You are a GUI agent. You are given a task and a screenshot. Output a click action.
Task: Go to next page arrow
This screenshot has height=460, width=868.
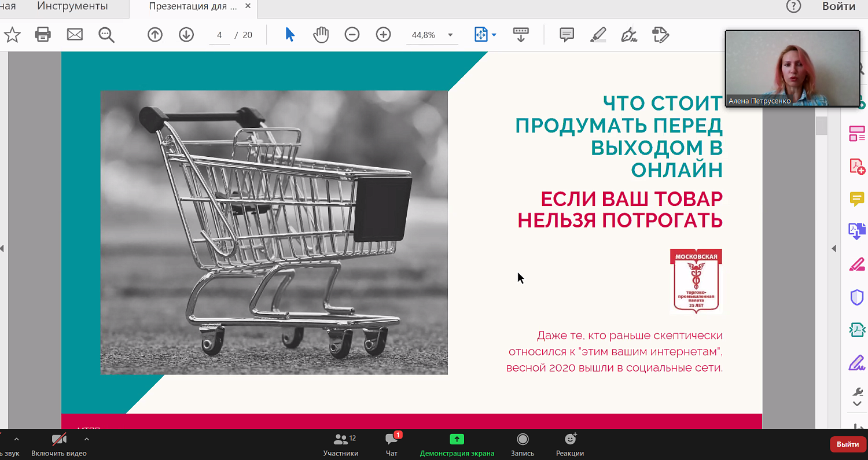pyautogui.click(x=186, y=35)
